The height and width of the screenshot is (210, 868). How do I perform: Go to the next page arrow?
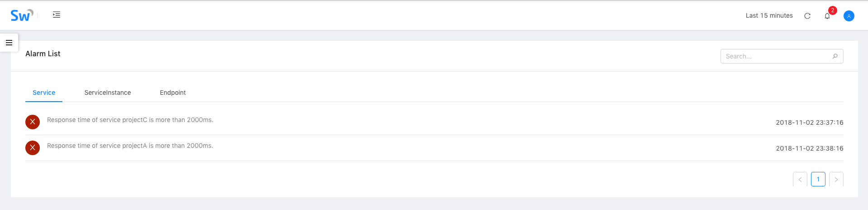coord(836,180)
